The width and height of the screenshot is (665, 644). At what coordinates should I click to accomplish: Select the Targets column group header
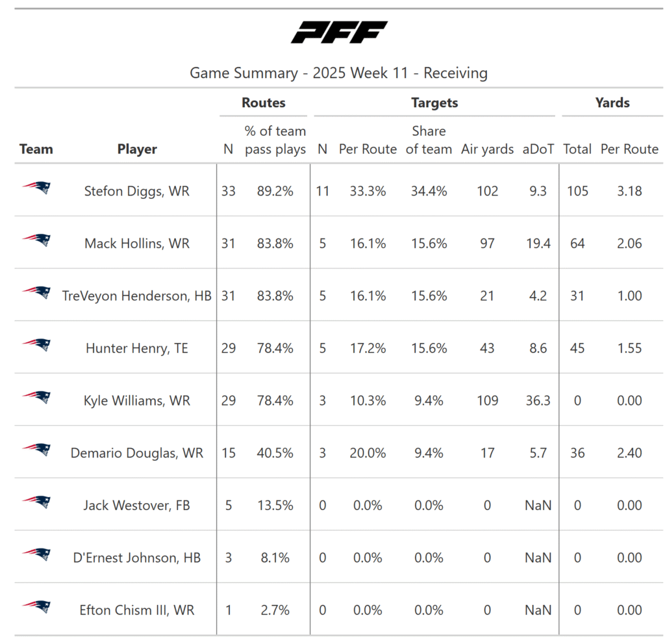pyautogui.click(x=434, y=103)
